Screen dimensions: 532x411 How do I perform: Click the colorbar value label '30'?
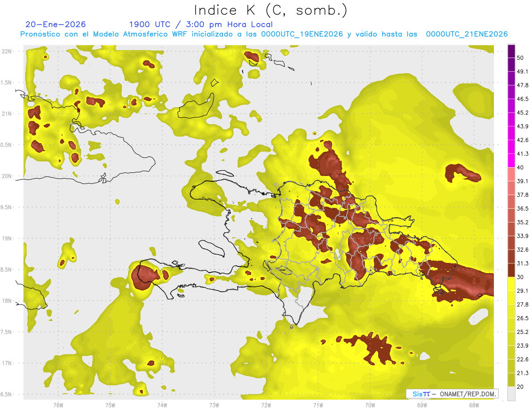pyautogui.click(x=520, y=277)
